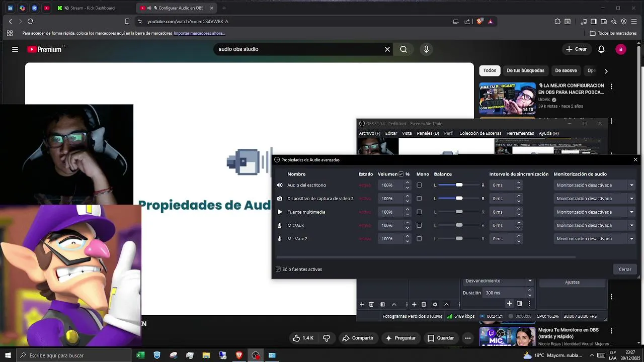Increase sync offset stepper for Mic/Aux
Viewport: 644px width, 362px height.
[519, 223]
